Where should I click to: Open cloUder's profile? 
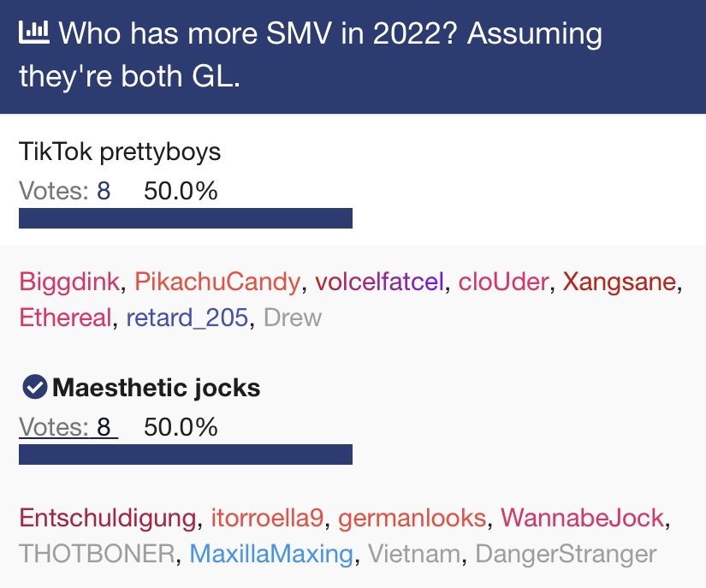tap(503, 282)
